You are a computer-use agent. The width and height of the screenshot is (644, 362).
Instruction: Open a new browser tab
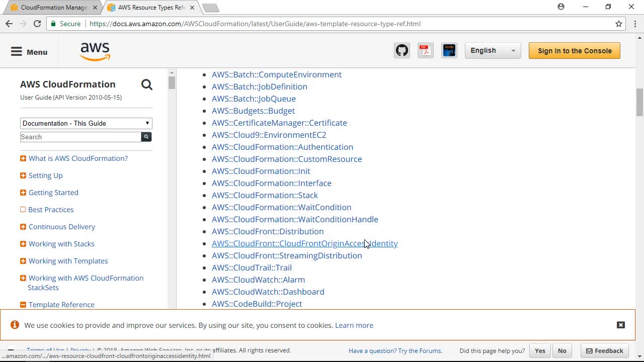[x=210, y=8]
